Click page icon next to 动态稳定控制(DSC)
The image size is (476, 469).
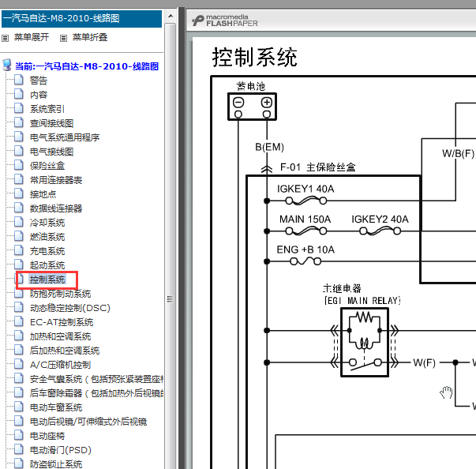pos(19,307)
